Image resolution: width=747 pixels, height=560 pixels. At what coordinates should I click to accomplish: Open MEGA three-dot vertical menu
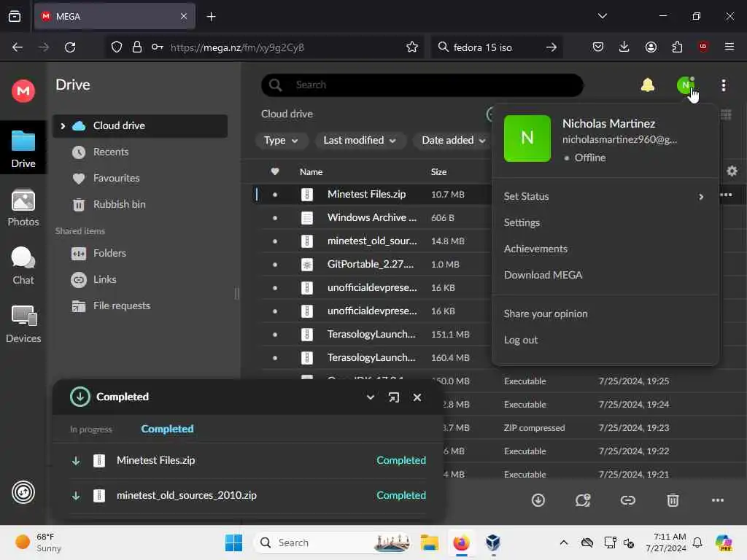point(723,85)
